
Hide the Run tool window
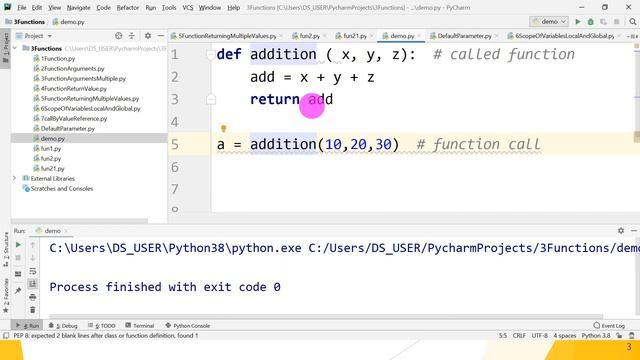[x=633, y=231]
